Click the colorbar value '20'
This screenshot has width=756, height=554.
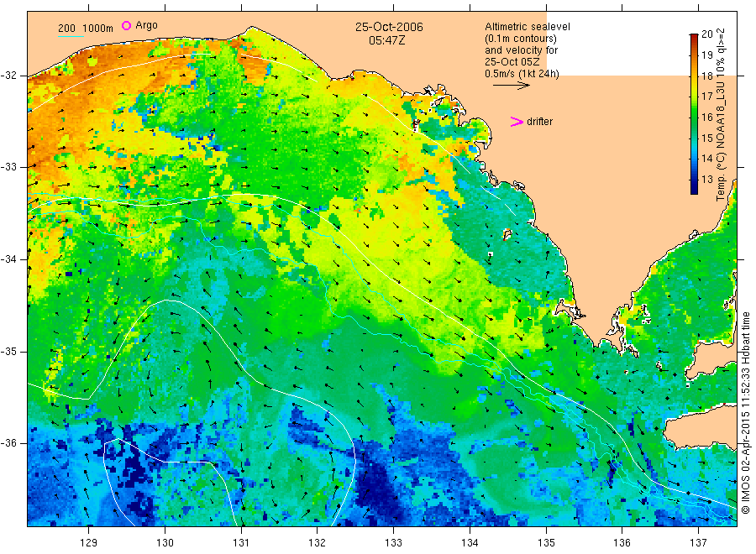706,34
